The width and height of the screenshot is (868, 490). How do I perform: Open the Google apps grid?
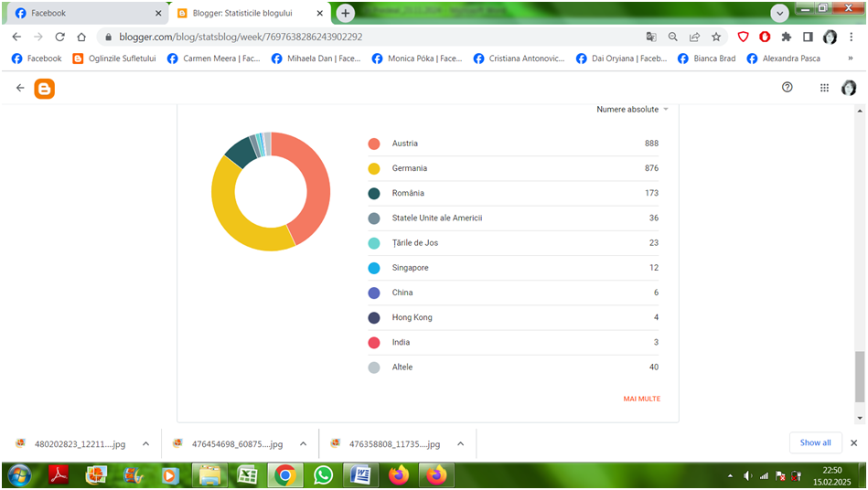pos(824,88)
